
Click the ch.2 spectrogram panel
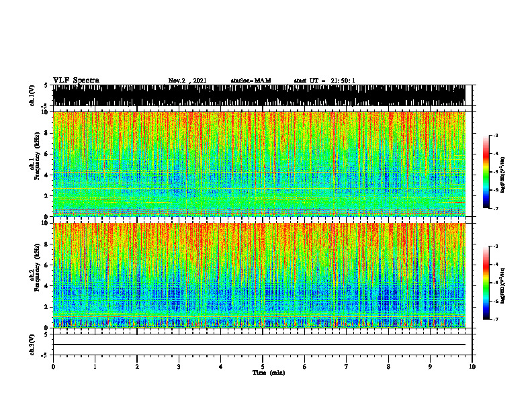pyautogui.click(x=259, y=275)
